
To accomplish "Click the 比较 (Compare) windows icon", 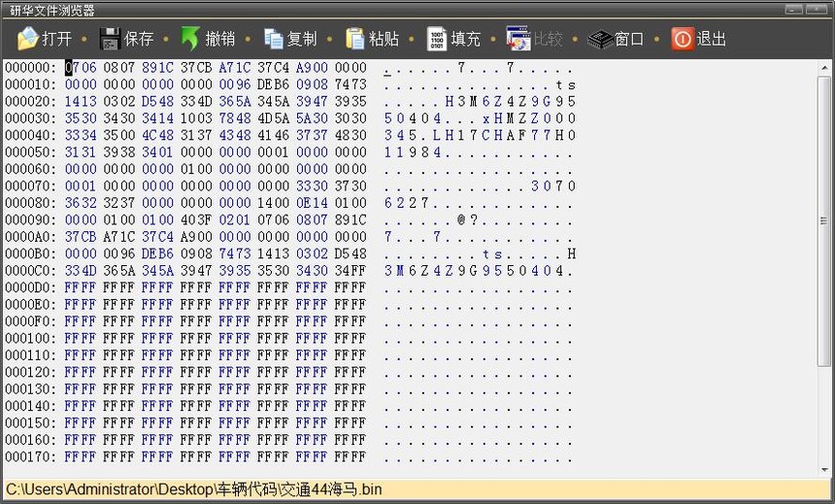I will 518,39.
